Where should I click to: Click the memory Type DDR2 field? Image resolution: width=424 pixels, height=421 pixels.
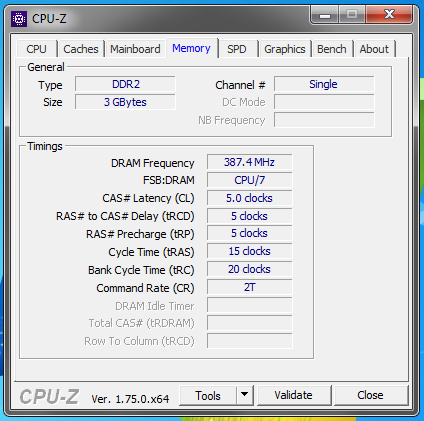pyautogui.click(x=125, y=84)
